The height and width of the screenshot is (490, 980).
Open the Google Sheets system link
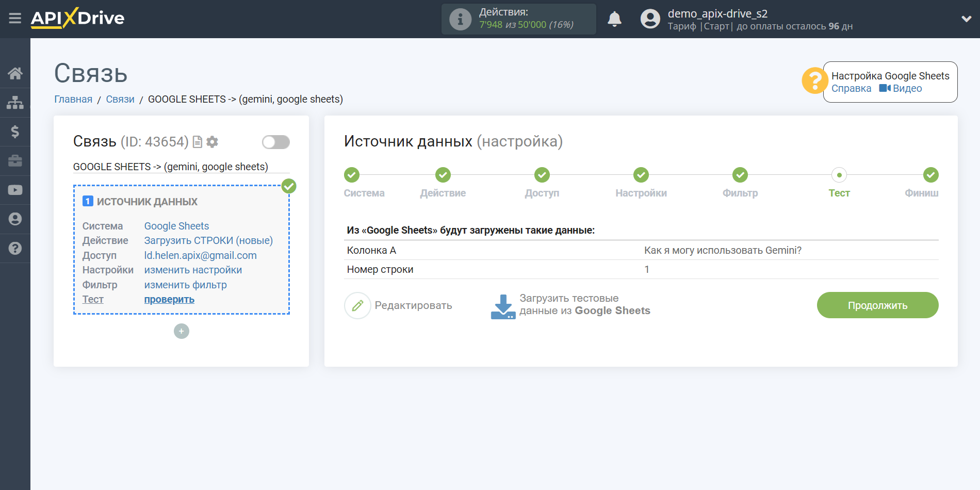click(176, 226)
